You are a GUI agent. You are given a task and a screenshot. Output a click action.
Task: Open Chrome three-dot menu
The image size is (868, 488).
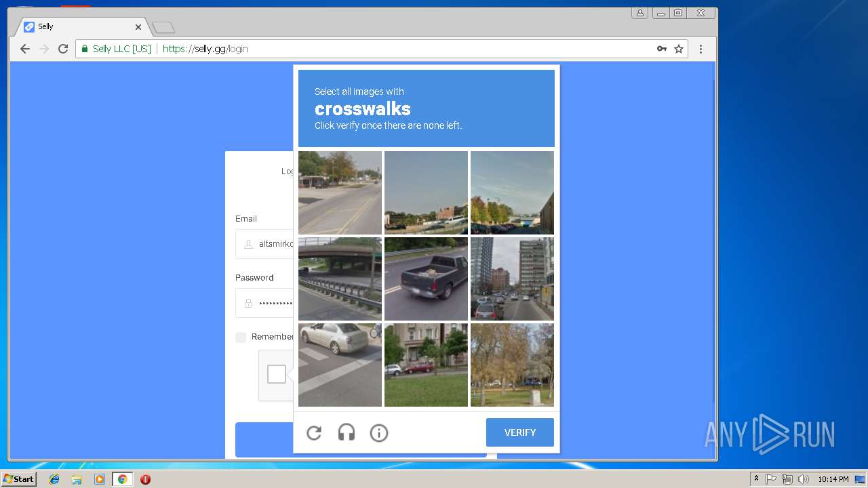701,49
